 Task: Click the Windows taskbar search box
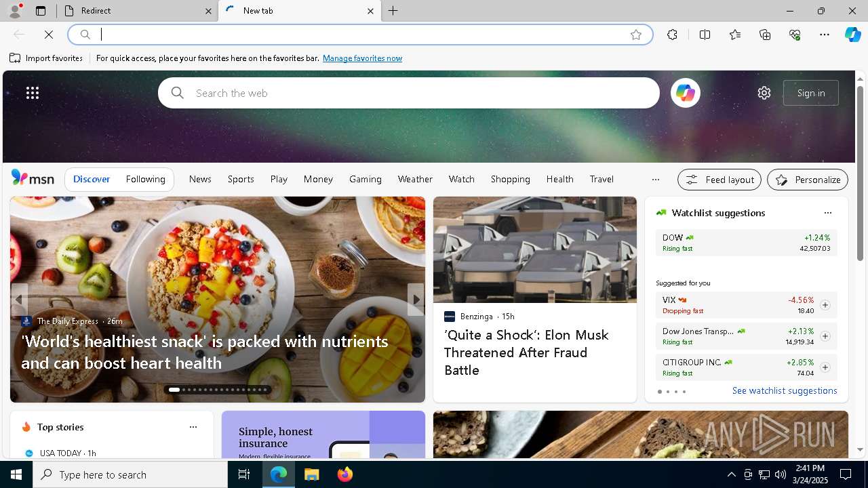click(130, 474)
